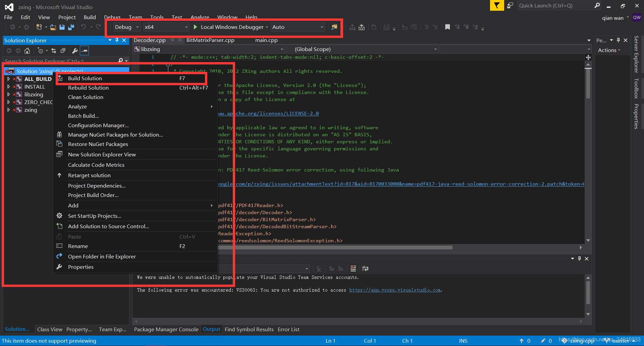Image resolution: width=644 pixels, height=346 pixels.
Task: Pin the Output panel
Action: pos(579,259)
